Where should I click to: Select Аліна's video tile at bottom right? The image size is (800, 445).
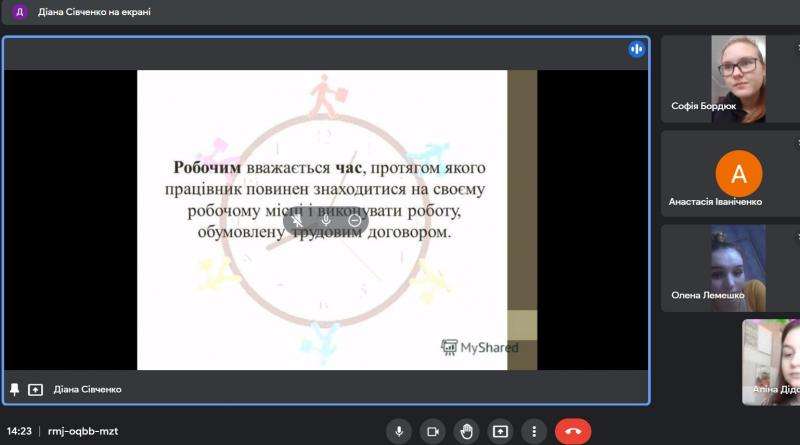pos(770,362)
